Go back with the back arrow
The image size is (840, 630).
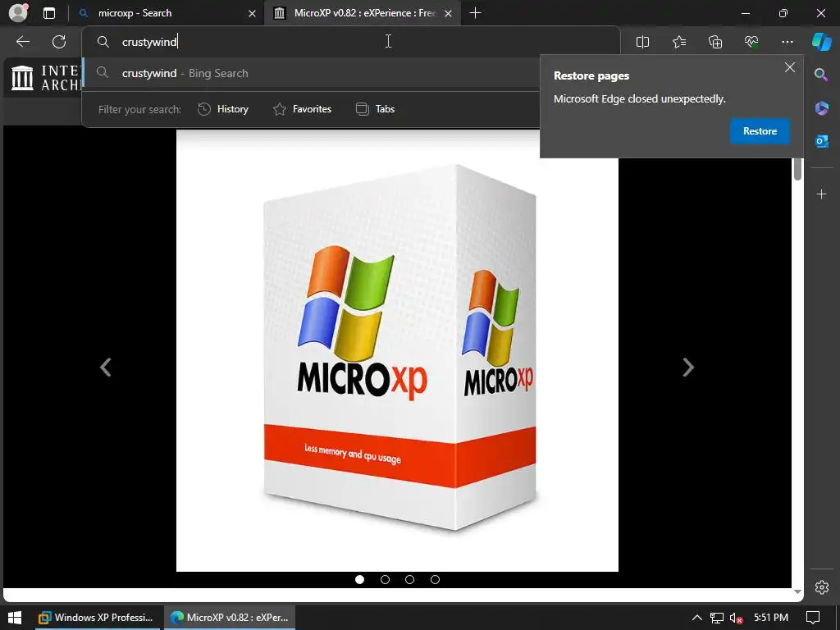tap(23, 42)
